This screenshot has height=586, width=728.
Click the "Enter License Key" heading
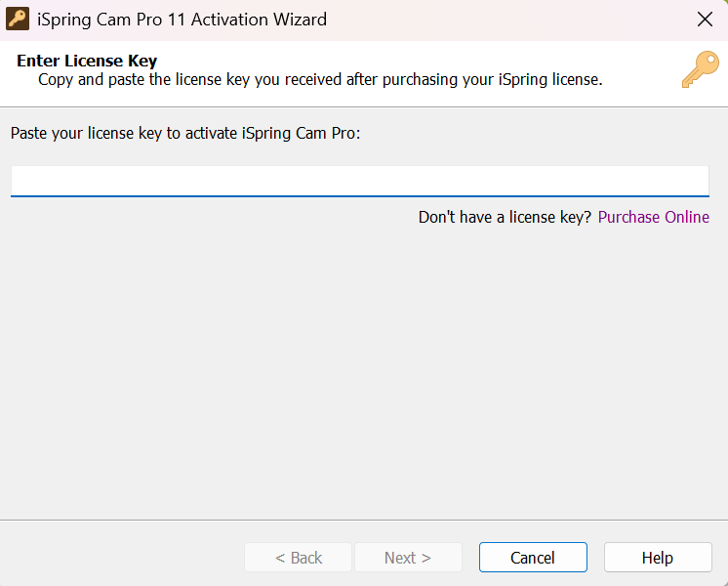[x=87, y=62]
